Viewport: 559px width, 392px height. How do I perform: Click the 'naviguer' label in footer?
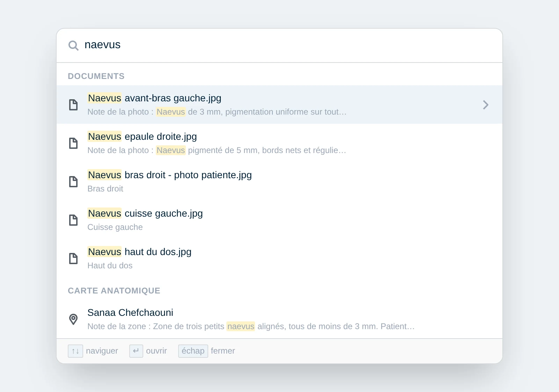102,351
